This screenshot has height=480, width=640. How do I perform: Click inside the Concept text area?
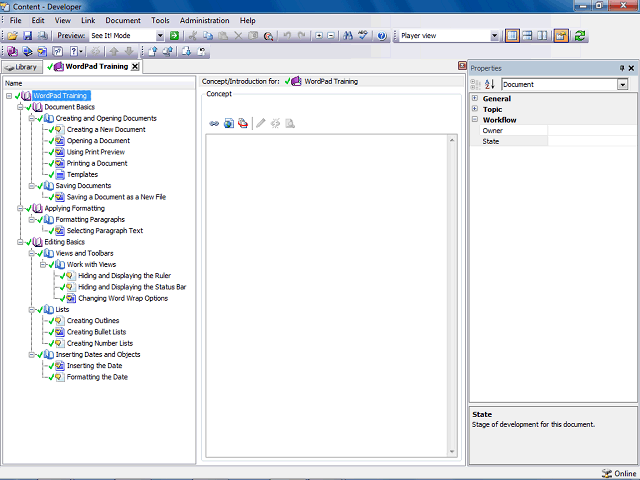[x=327, y=296]
